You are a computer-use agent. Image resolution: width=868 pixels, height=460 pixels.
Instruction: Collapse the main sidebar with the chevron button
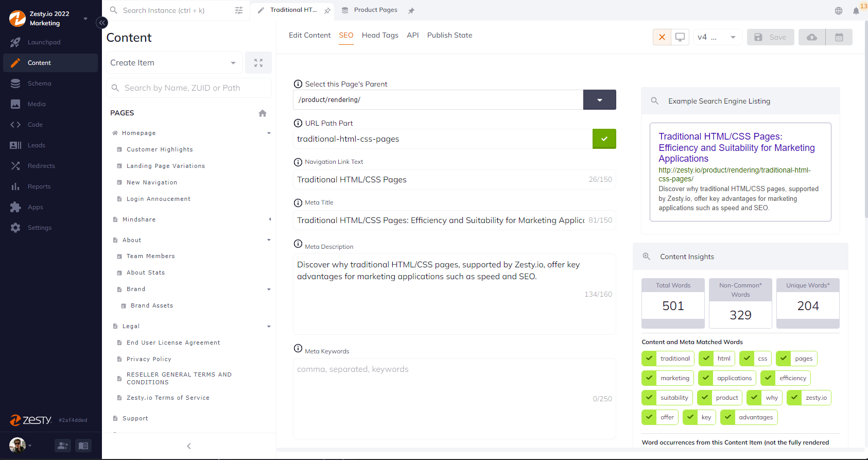click(x=102, y=23)
